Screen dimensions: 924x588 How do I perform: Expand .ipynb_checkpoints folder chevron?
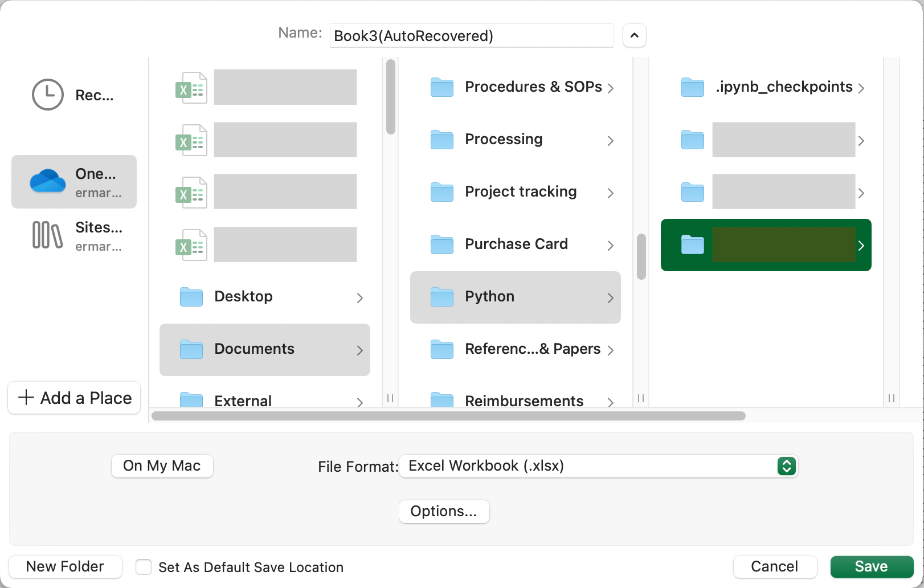pos(861,88)
